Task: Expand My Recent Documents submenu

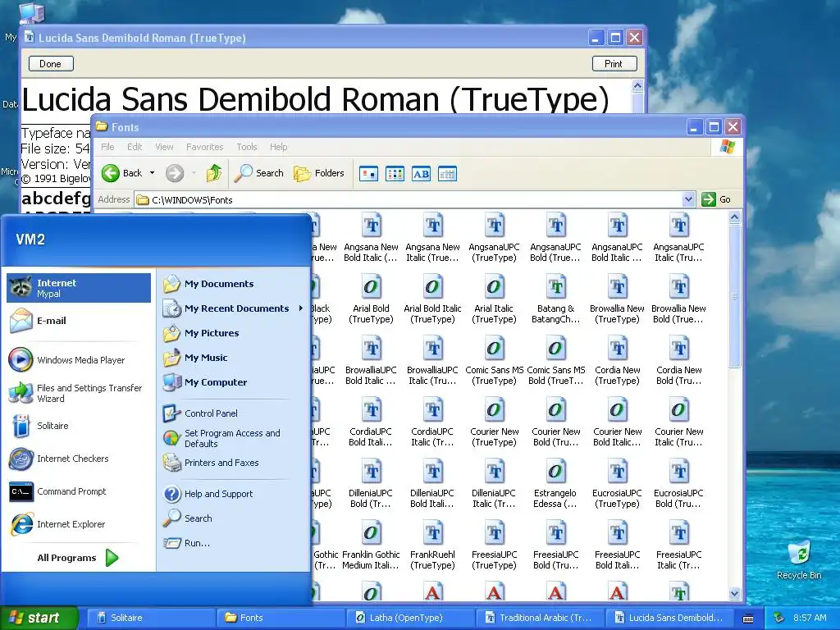Action: [x=233, y=308]
